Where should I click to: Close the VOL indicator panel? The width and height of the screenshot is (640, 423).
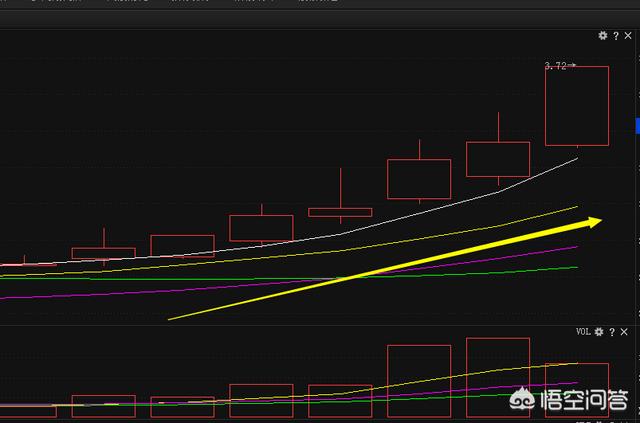point(625,331)
